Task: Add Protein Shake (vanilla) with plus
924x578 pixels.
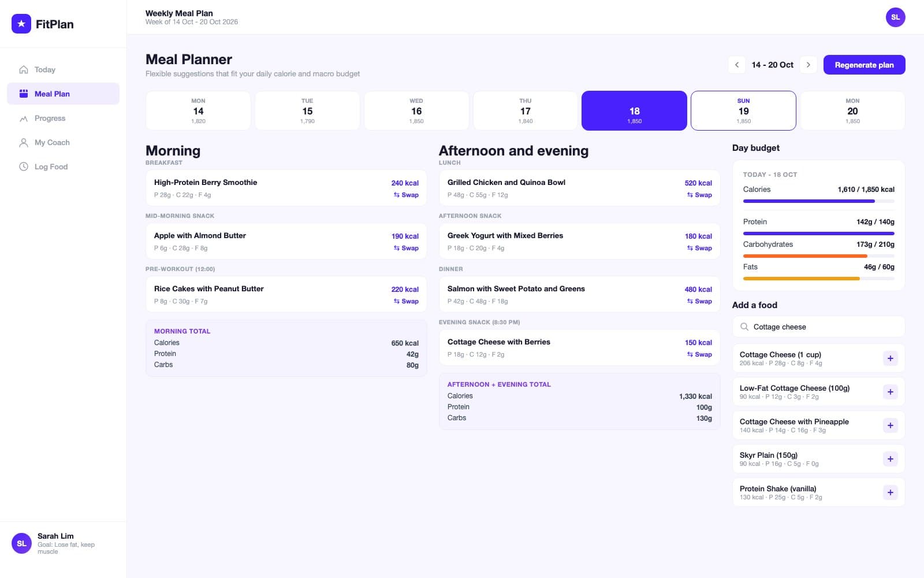Action: coord(890,492)
